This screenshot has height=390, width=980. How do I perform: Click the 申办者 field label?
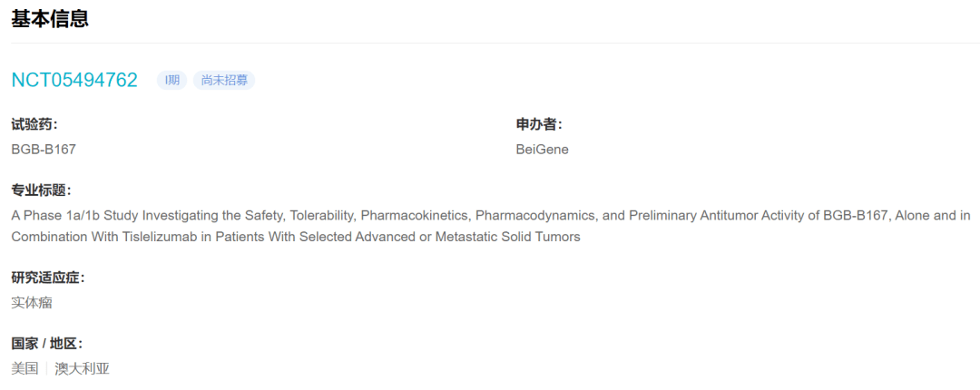[539, 124]
